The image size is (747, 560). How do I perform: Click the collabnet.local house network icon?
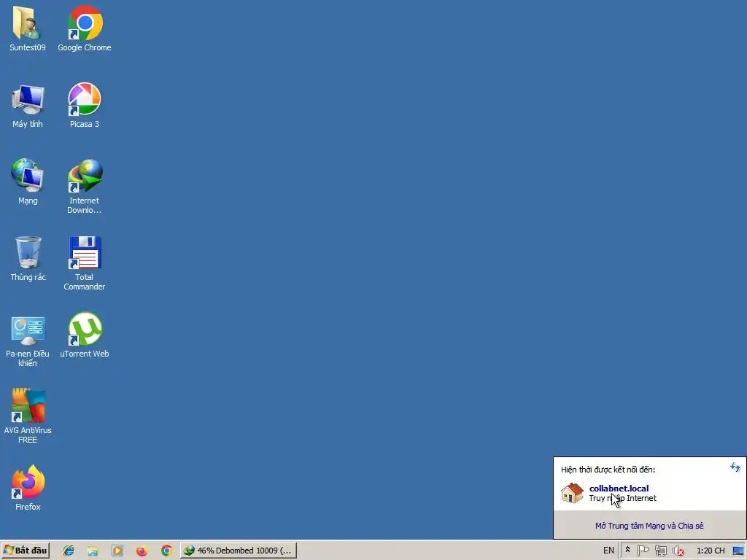point(572,493)
